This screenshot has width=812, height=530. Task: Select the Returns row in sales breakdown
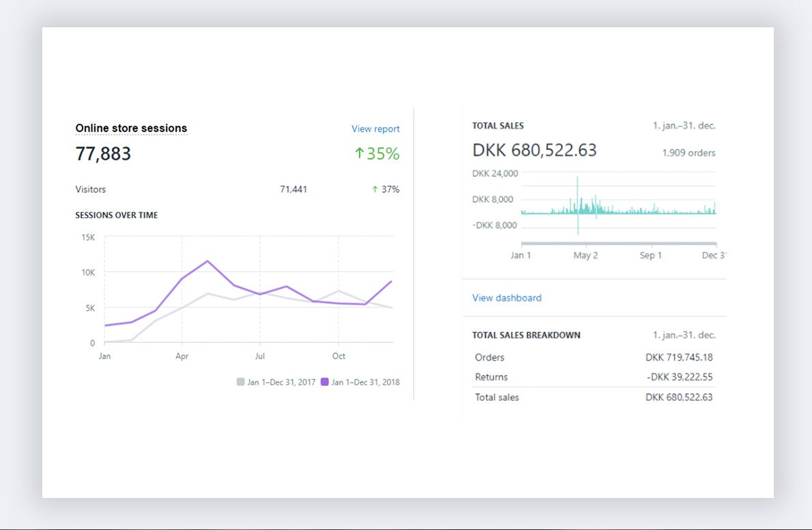[592, 377]
